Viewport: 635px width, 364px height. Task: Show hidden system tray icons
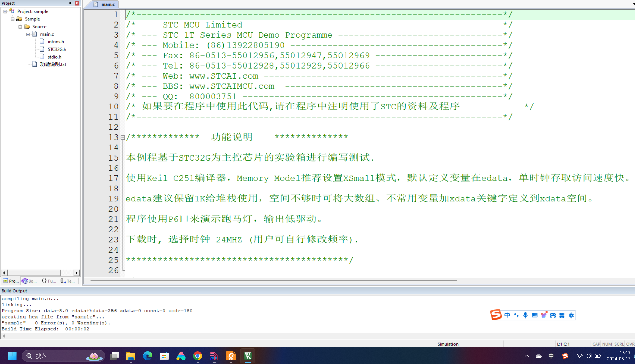pos(526,356)
